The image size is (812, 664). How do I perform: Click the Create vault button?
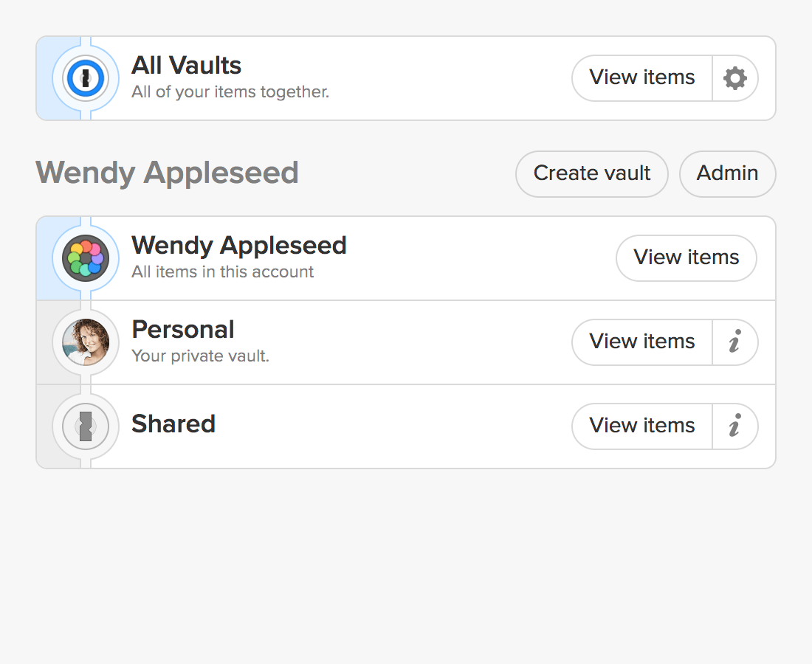(592, 174)
